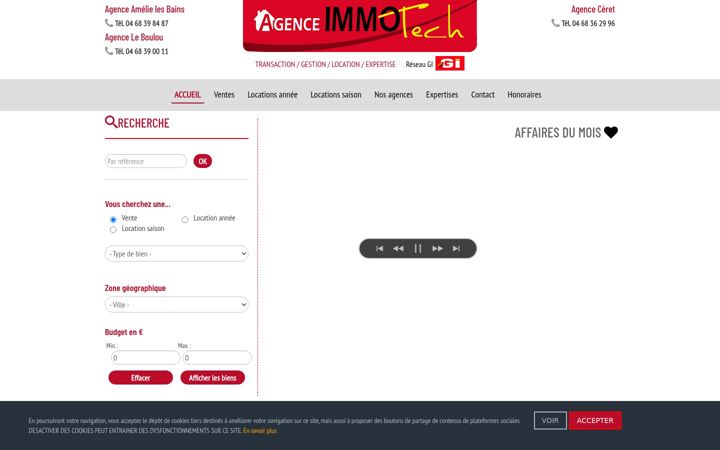Click the Réseau GI label

[x=419, y=64]
